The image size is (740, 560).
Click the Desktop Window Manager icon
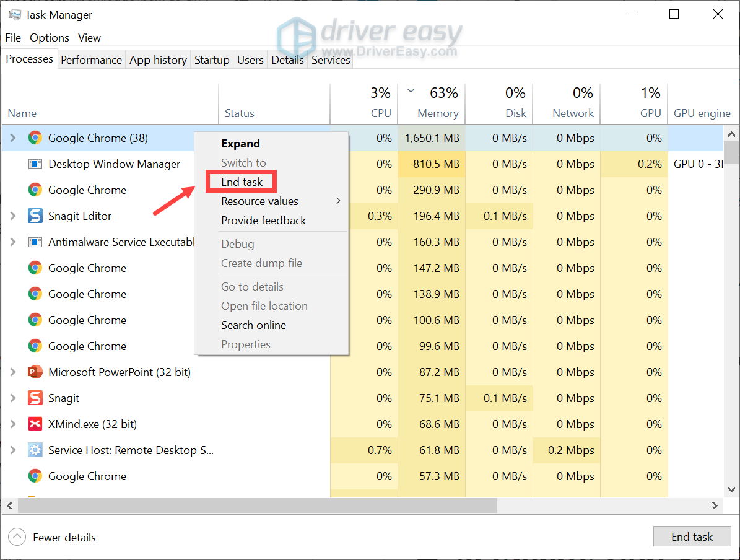pos(35,164)
